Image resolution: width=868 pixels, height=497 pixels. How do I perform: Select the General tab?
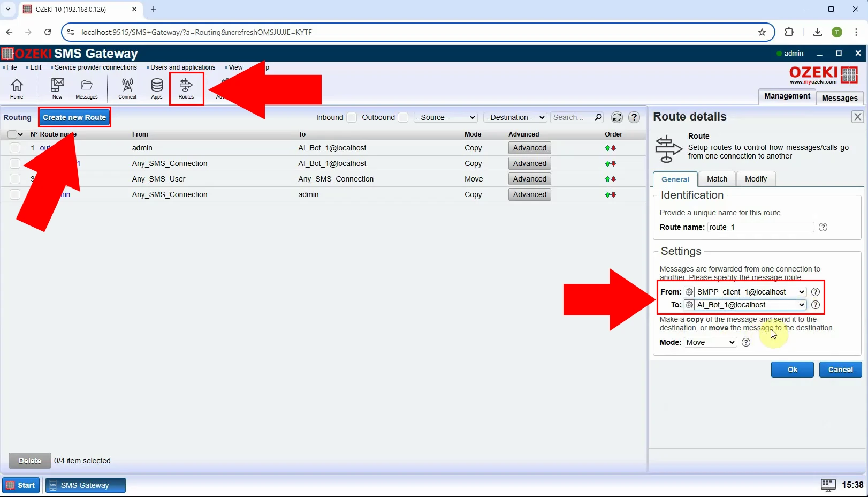pyautogui.click(x=675, y=179)
